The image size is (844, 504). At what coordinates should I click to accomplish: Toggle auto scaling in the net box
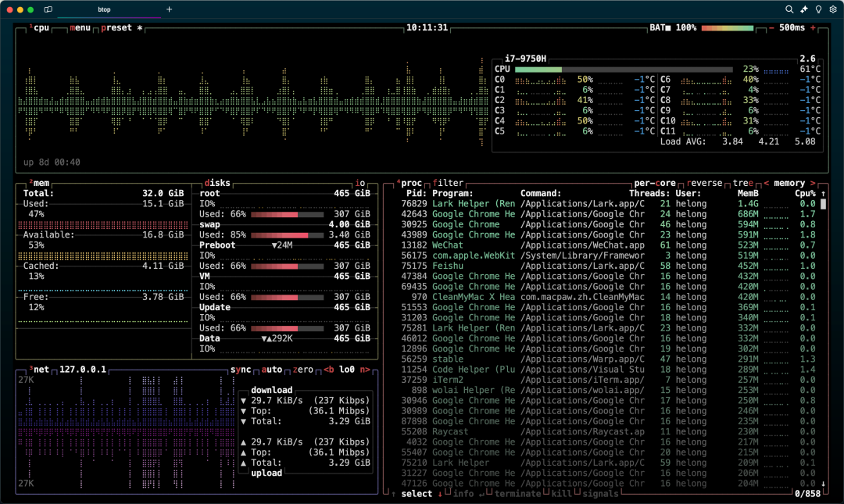(271, 370)
